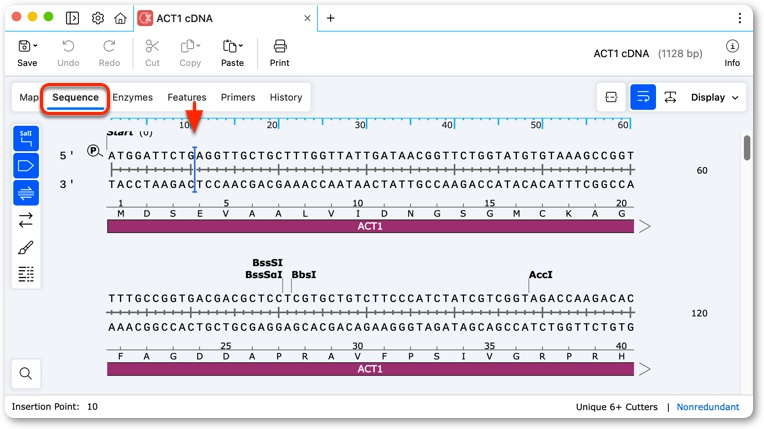Screen dimensions: 764x429
Task: Toggle the translations double-arrow display
Action: 26,193
